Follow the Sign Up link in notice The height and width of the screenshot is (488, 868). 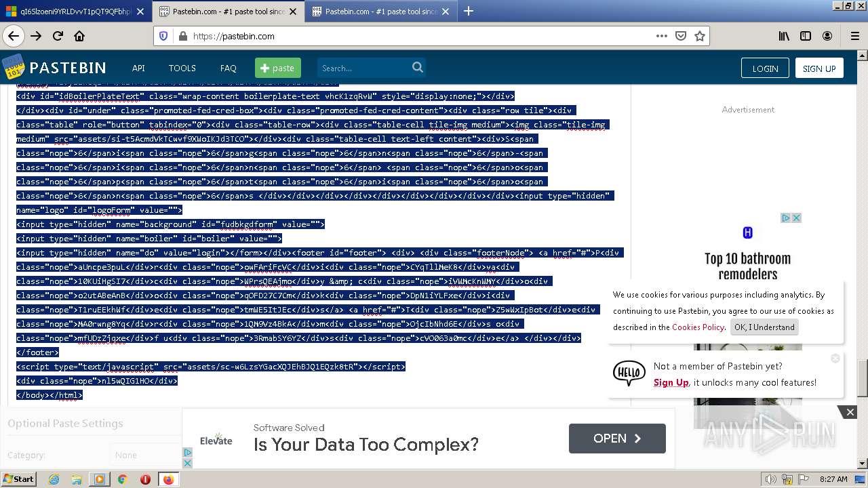671,382
